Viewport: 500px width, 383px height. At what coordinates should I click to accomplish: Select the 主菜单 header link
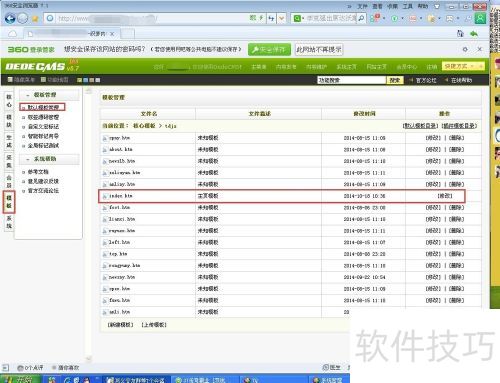258,67
